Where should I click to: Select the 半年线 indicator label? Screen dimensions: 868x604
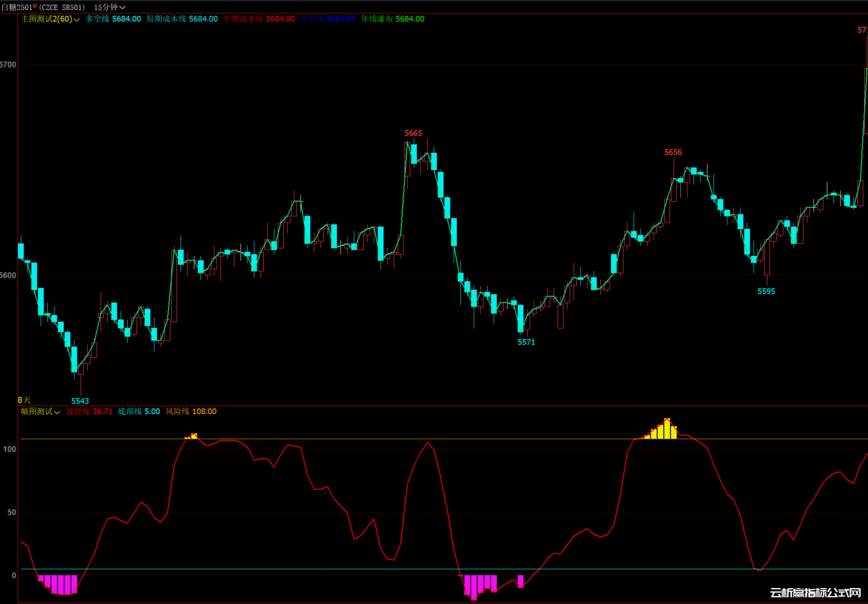click(312, 19)
